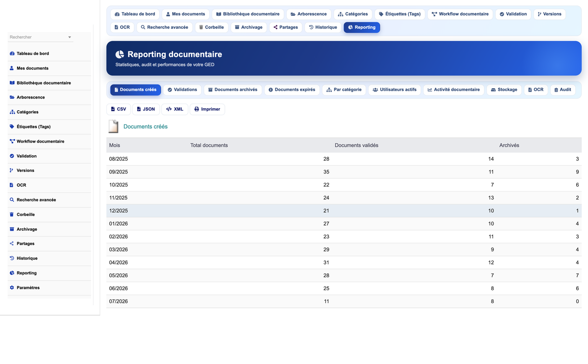Switch to the Activité documentaire report tab

tap(454, 90)
